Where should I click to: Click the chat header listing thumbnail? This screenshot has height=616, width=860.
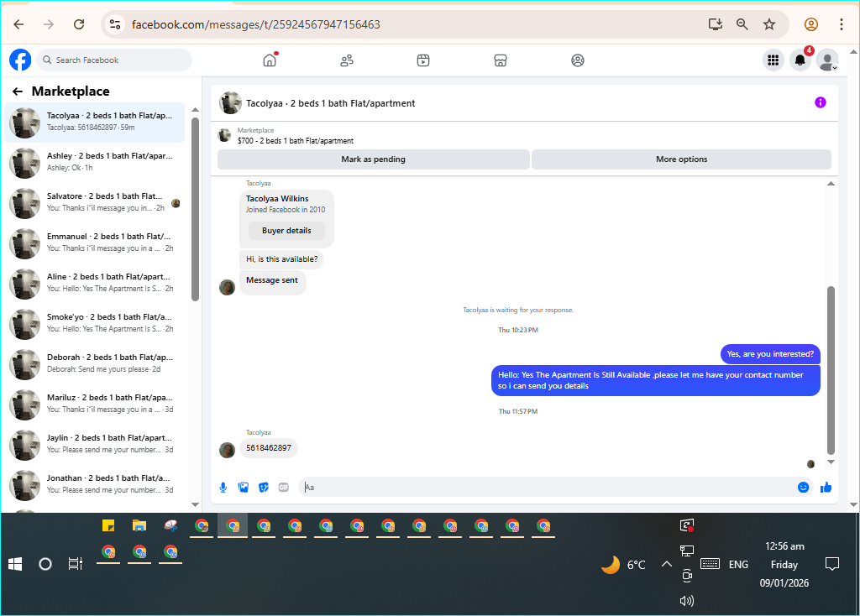pos(230,103)
